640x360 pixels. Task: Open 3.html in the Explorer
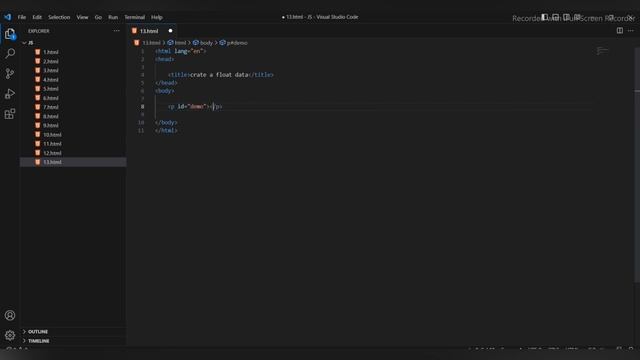51,71
